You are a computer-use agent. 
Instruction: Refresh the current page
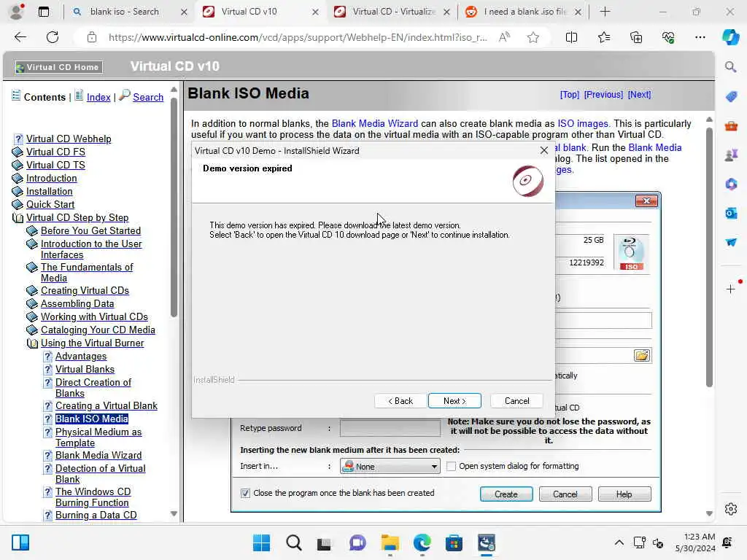click(53, 37)
